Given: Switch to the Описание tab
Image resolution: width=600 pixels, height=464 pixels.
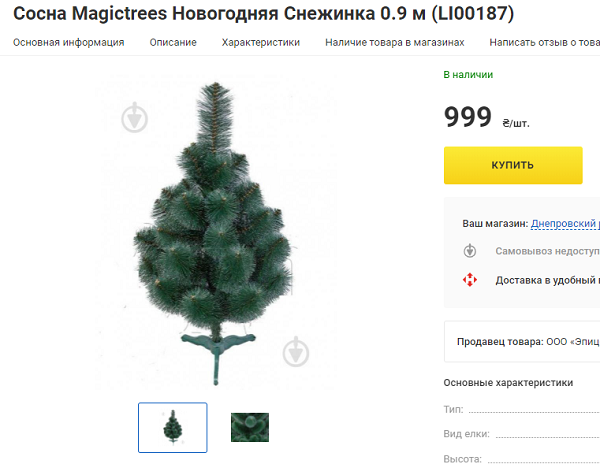Looking at the screenshot, I should coord(173,42).
